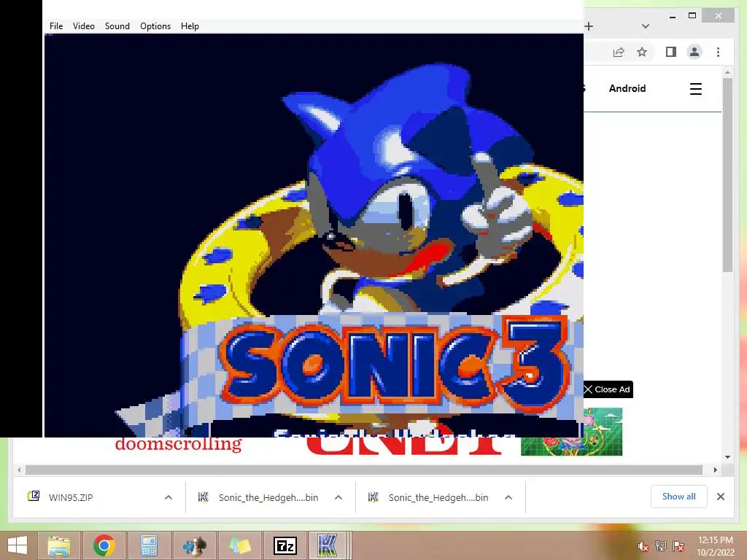Click scroll up arrow of vertical scrollbar
Viewport: 747px width, 560px height.
point(727,73)
